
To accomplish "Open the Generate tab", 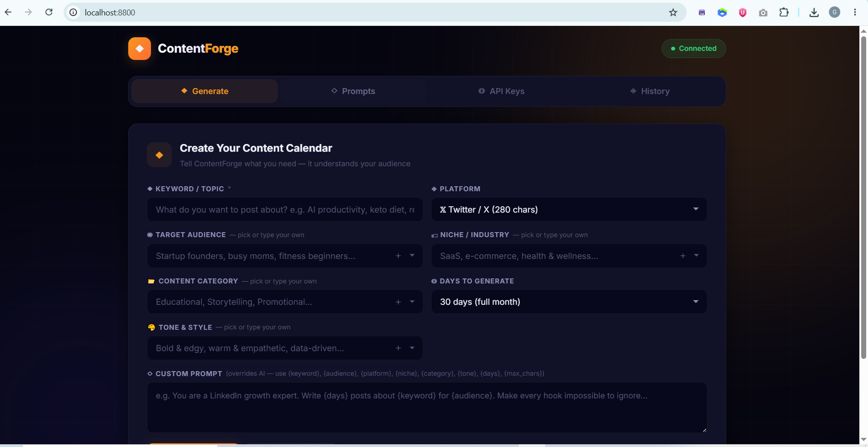I will click(205, 91).
